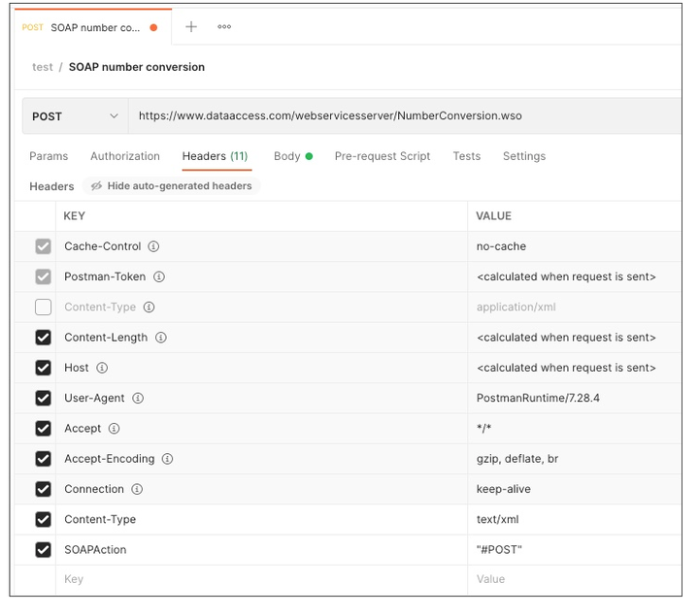Hide auto-generated headers
Image resolution: width=699 pixels, height=616 pixels.
(171, 186)
